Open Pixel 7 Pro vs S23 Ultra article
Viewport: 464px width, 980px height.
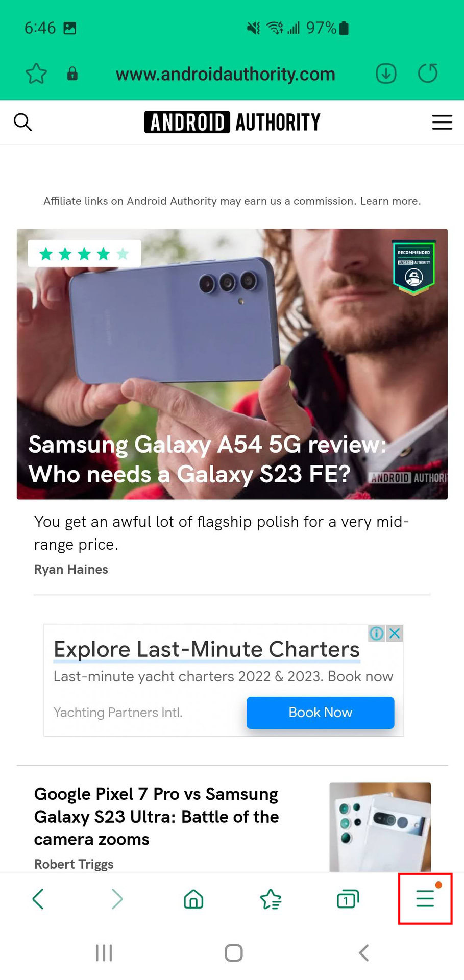(x=156, y=817)
